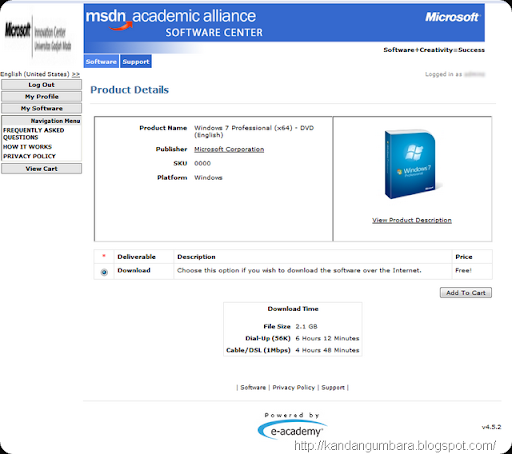The width and height of the screenshot is (512, 454).
Task: Select the version text v4.5.2
Action: click(x=491, y=427)
